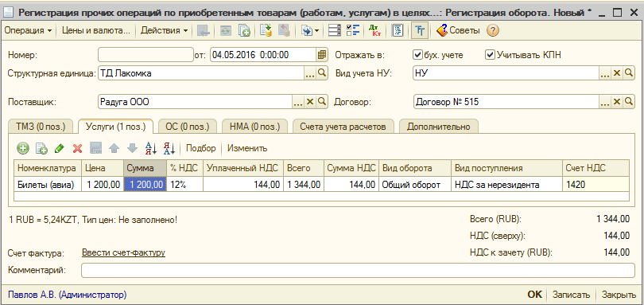Switch to the Счета учета расчетов tab
644x305 pixels.
tap(343, 127)
